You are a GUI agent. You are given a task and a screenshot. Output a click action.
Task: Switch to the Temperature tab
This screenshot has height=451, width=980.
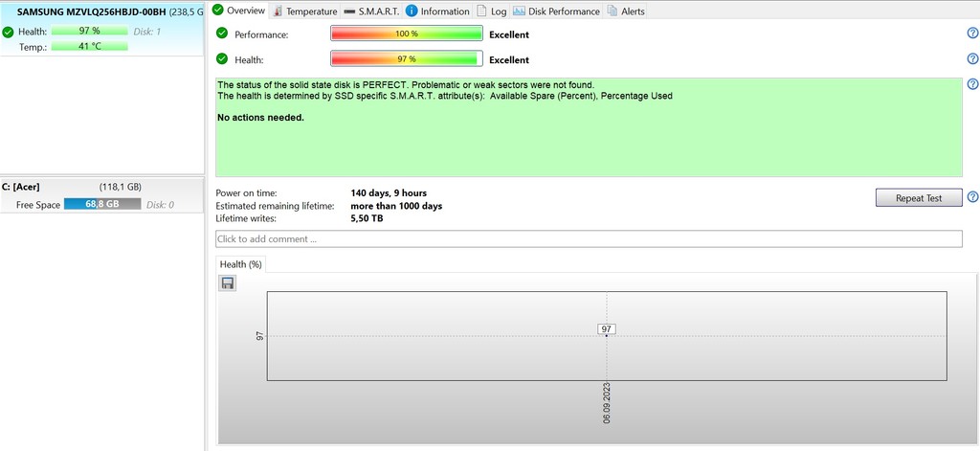[x=304, y=11]
